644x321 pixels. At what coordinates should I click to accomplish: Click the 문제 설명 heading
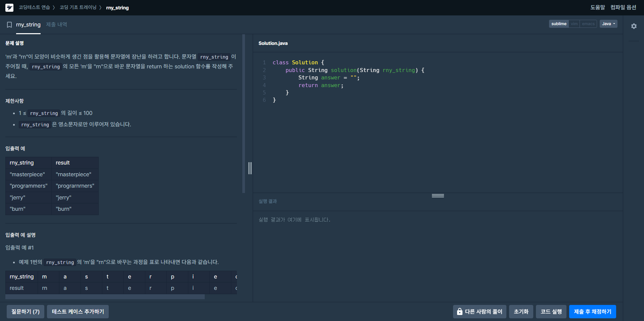point(14,43)
